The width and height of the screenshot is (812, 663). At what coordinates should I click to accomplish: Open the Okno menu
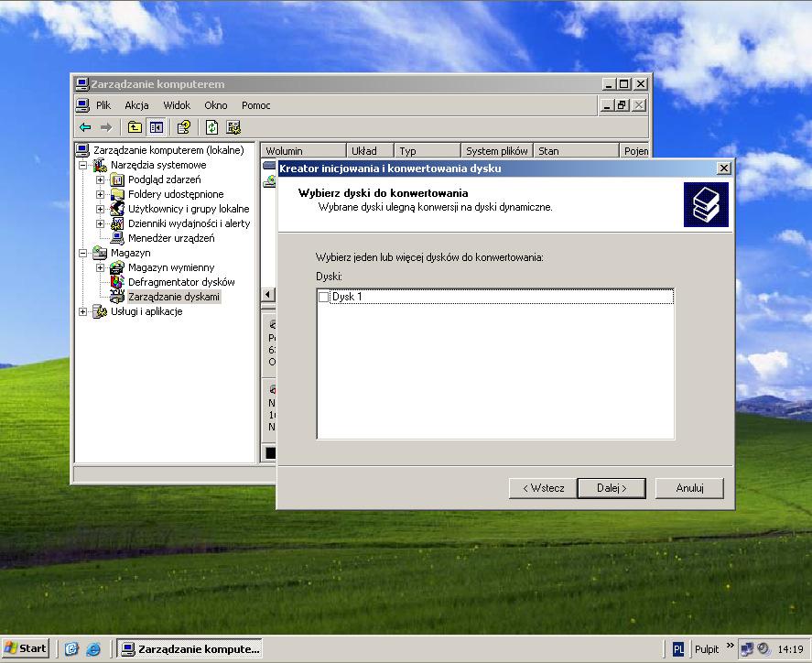[216, 105]
